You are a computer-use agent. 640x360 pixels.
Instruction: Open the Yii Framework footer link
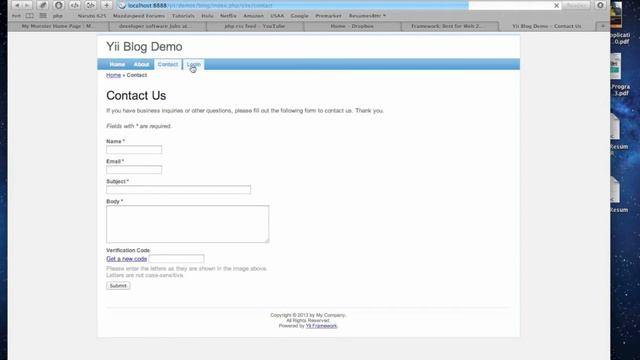pyautogui.click(x=321, y=326)
